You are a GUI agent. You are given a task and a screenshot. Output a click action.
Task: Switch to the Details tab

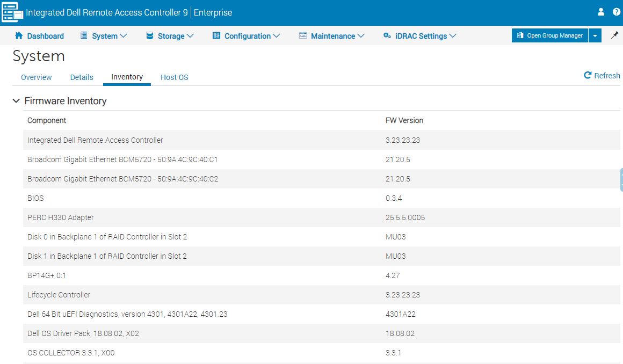click(x=82, y=77)
